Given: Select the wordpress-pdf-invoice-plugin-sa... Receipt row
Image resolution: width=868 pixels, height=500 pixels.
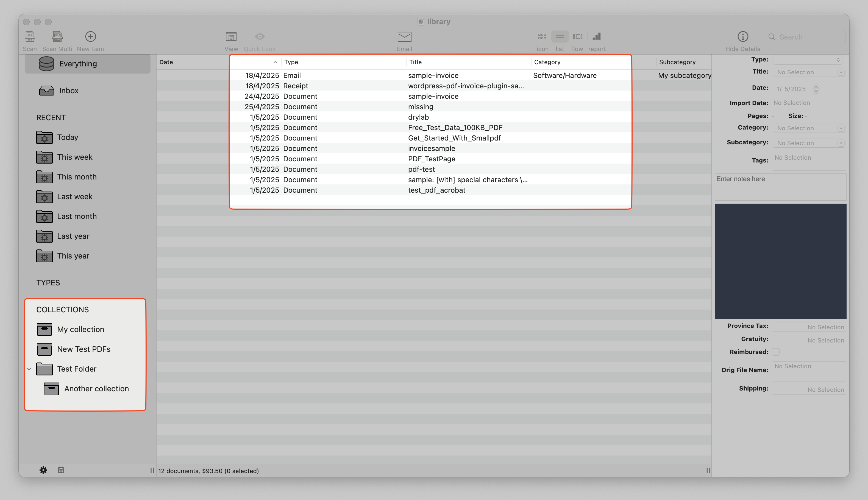Looking at the screenshot, I should (434, 86).
